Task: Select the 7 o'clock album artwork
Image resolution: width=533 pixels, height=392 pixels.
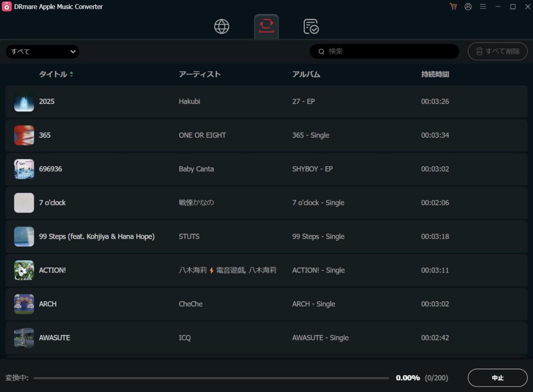Action: pos(24,203)
